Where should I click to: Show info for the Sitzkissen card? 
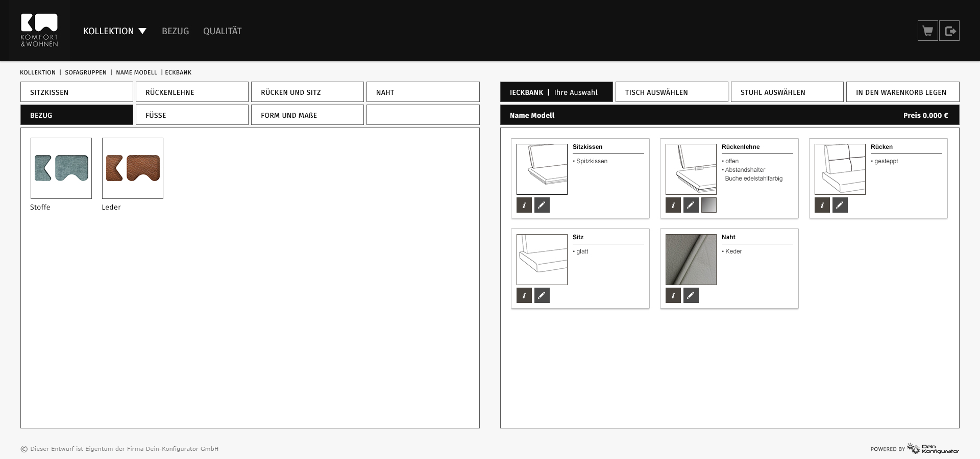tap(524, 205)
